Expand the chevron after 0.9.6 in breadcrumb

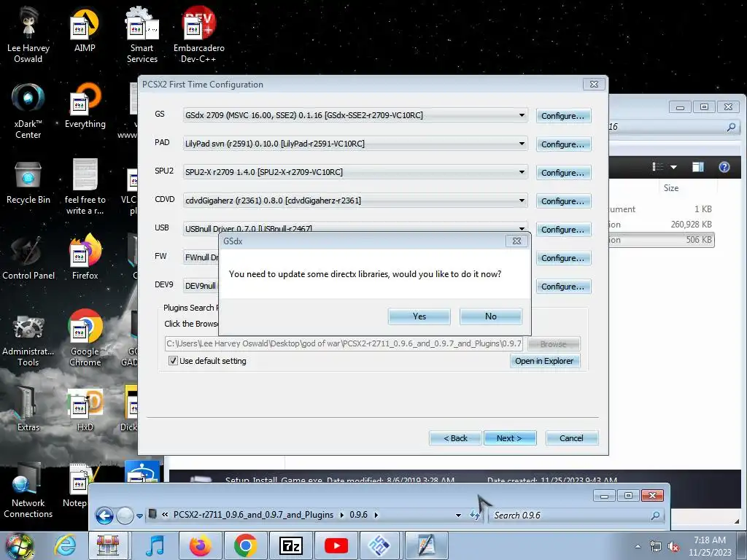[376, 515]
